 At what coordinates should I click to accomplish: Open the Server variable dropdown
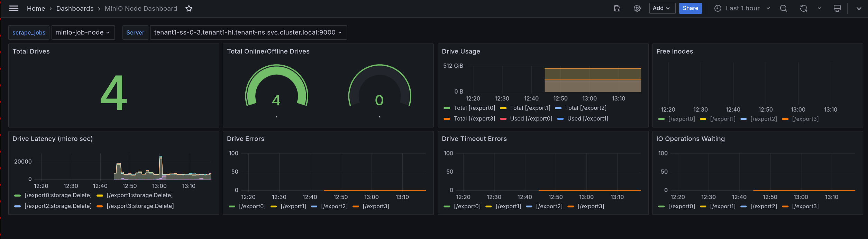248,32
